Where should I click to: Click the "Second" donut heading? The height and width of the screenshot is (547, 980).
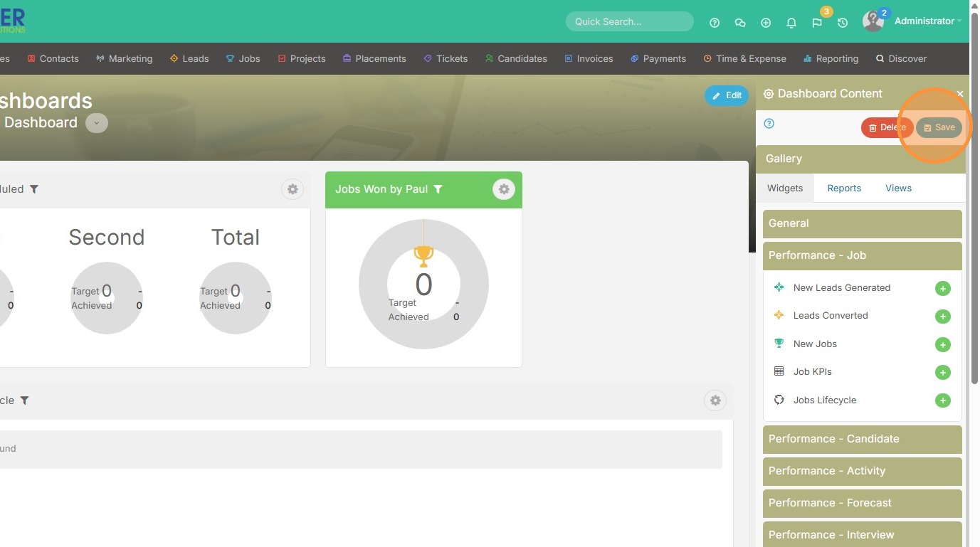click(x=107, y=237)
